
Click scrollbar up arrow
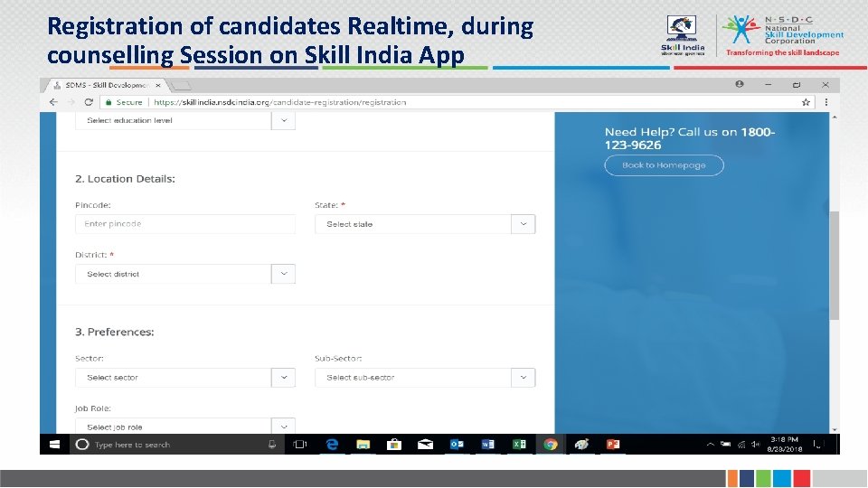pyautogui.click(x=834, y=117)
